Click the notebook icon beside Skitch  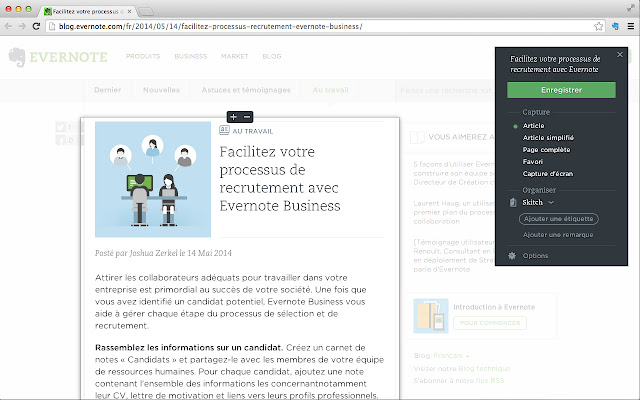coord(513,202)
